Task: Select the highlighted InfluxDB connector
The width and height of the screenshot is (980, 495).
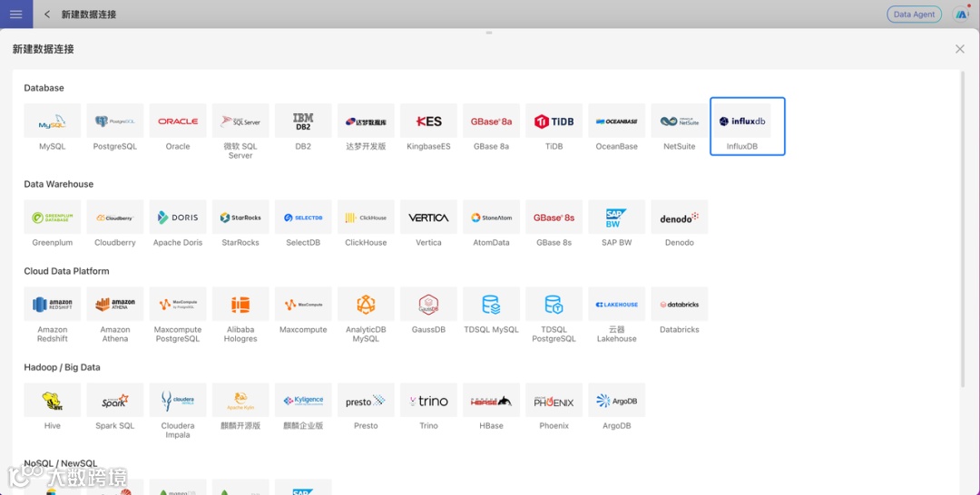Action: click(748, 126)
